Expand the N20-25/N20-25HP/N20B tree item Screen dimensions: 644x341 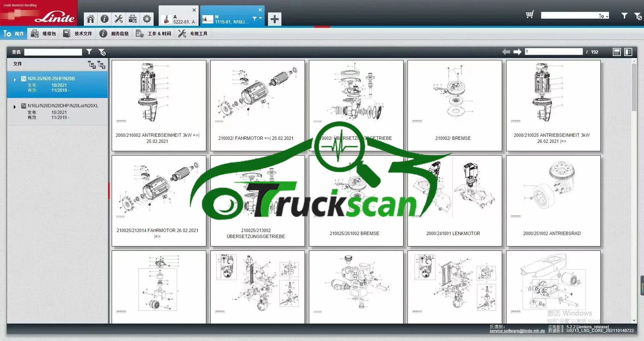coord(15,80)
